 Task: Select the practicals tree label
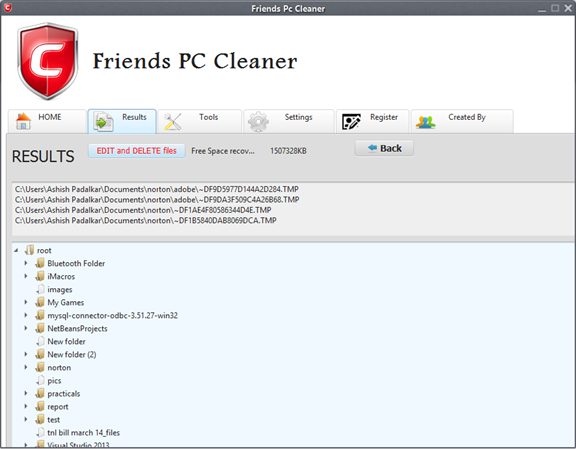[64, 394]
